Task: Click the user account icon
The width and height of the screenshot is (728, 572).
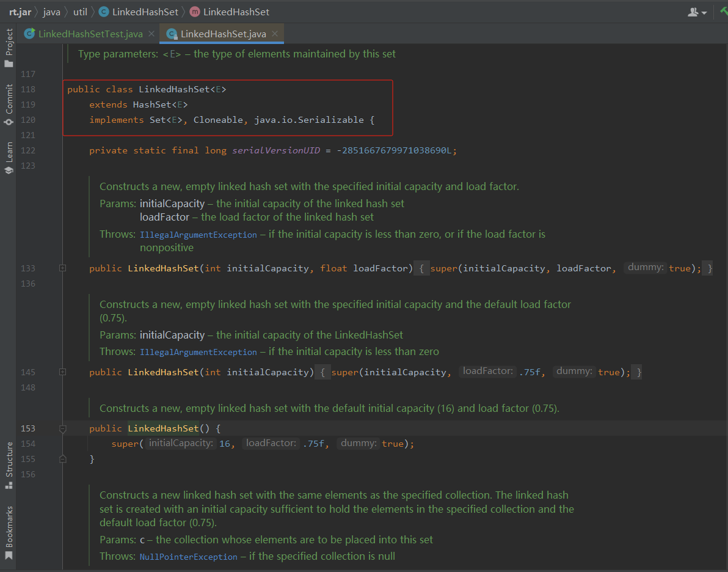Action: 693,12
